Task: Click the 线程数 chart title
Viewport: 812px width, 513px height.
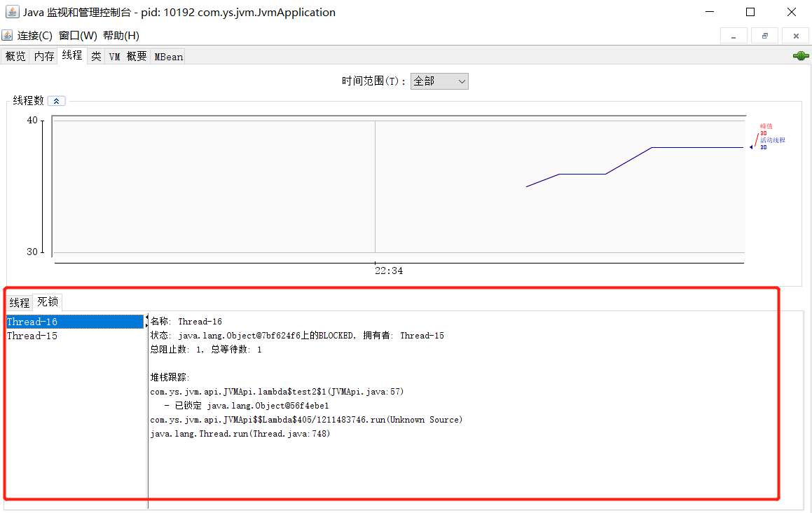Action: [x=29, y=100]
